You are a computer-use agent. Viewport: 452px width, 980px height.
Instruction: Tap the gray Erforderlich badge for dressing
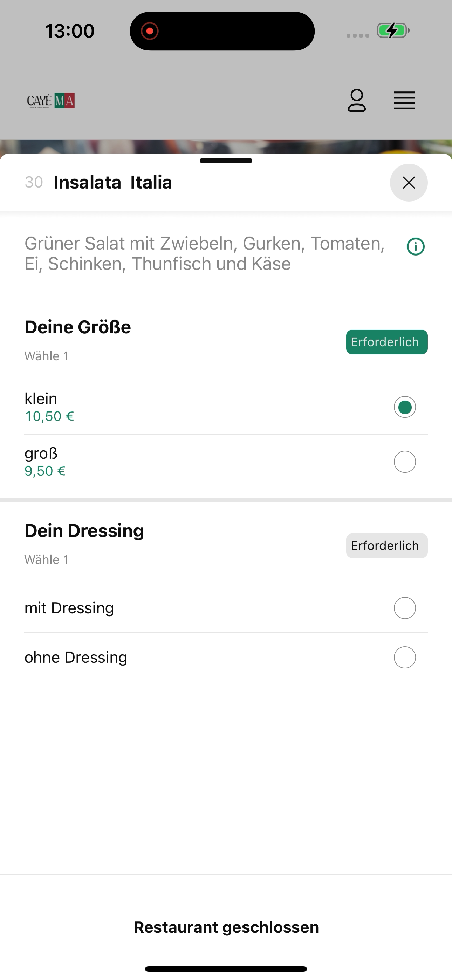(386, 545)
